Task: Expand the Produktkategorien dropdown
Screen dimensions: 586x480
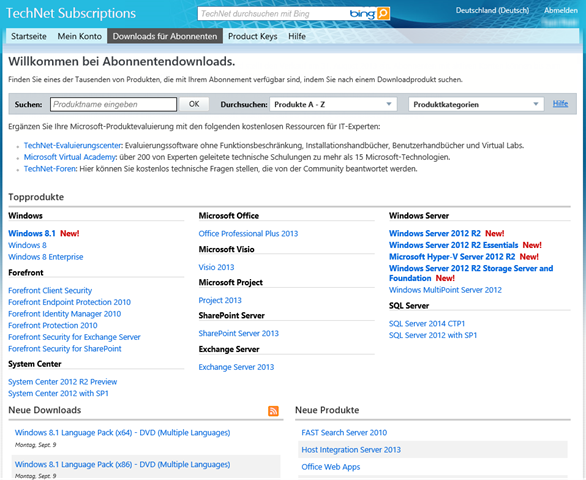Action: click(x=476, y=104)
